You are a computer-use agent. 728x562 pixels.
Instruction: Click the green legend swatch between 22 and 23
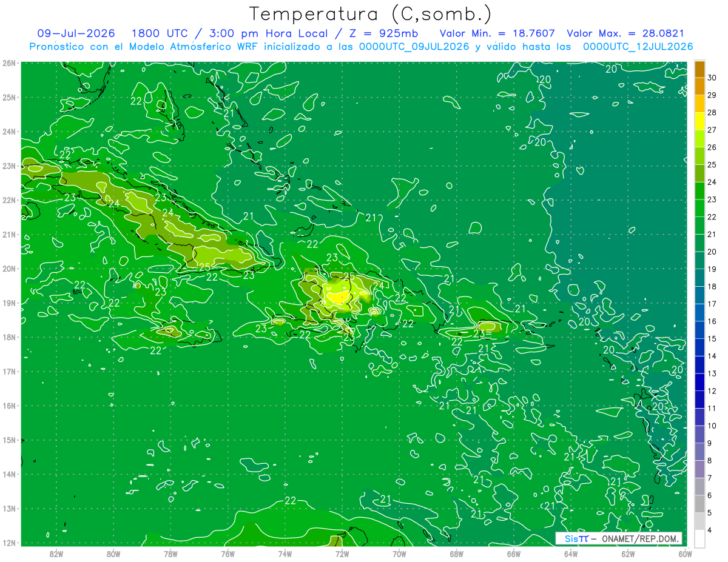(x=699, y=208)
